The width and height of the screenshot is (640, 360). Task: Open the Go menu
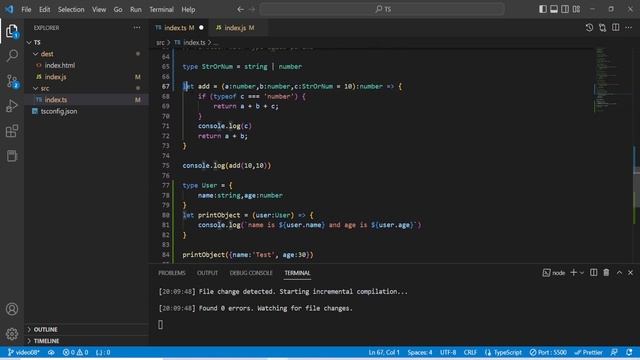[118, 9]
